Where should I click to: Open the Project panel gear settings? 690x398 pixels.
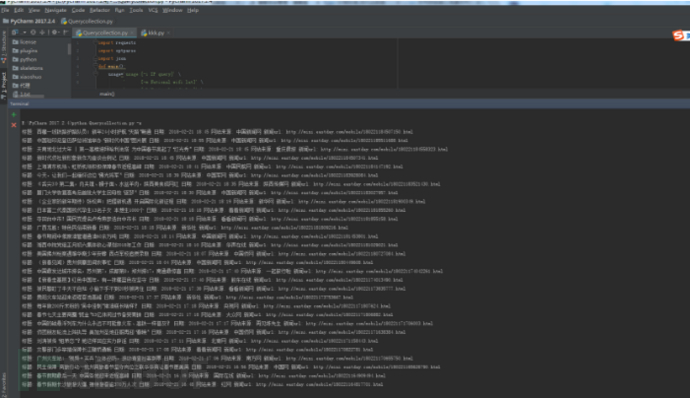click(x=55, y=32)
